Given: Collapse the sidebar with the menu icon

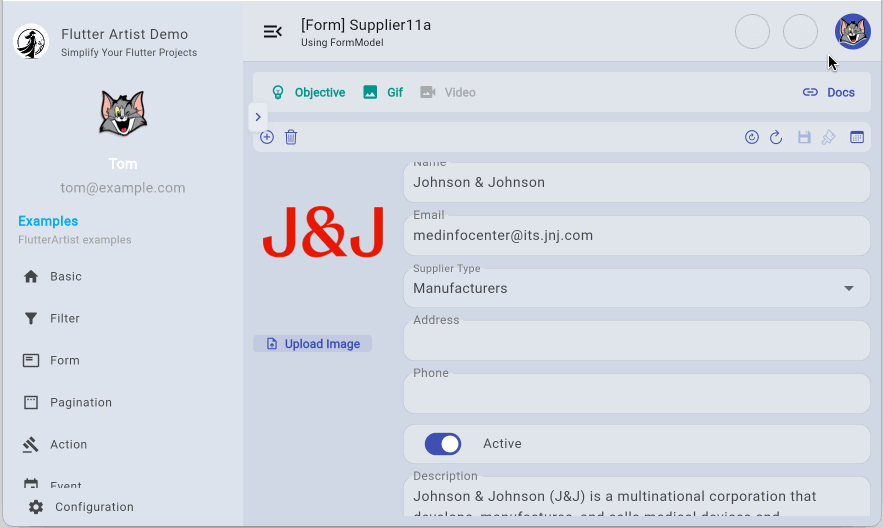Looking at the screenshot, I should (x=272, y=32).
